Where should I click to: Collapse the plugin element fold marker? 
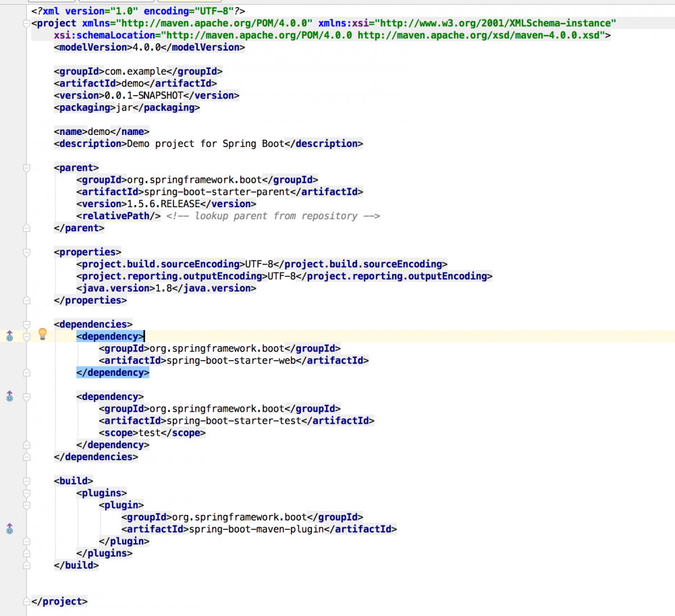26,505
